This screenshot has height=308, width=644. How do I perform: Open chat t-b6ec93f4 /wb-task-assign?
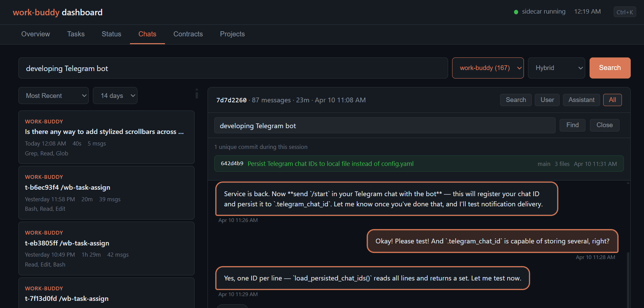(106, 193)
